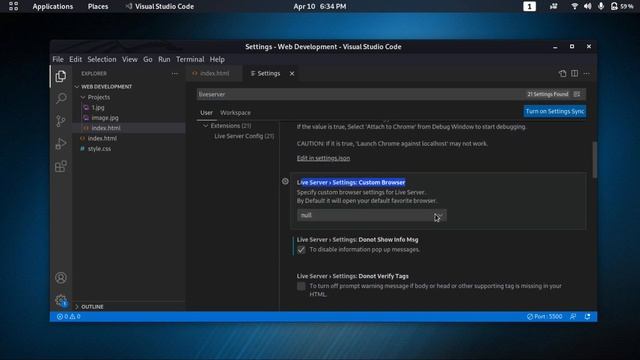Open the Search view in activity bar
The image size is (640, 360).
point(61,98)
